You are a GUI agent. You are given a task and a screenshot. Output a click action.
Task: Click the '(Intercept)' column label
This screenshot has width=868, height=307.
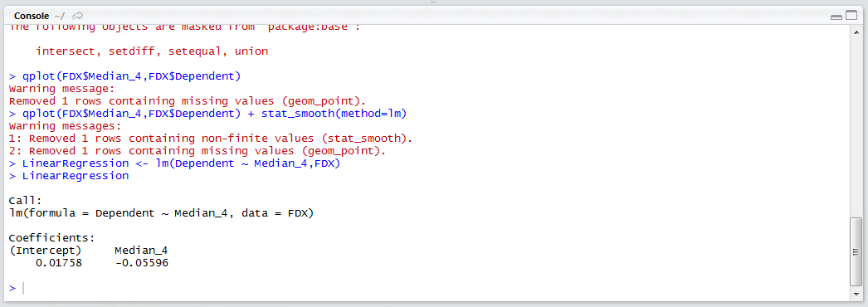(46, 251)
